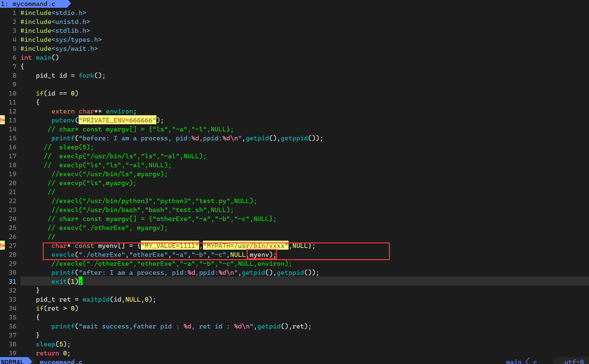The image size is (589, 364).
Task: Click the commented bash test.sh execl line
Action: point(142,210)
